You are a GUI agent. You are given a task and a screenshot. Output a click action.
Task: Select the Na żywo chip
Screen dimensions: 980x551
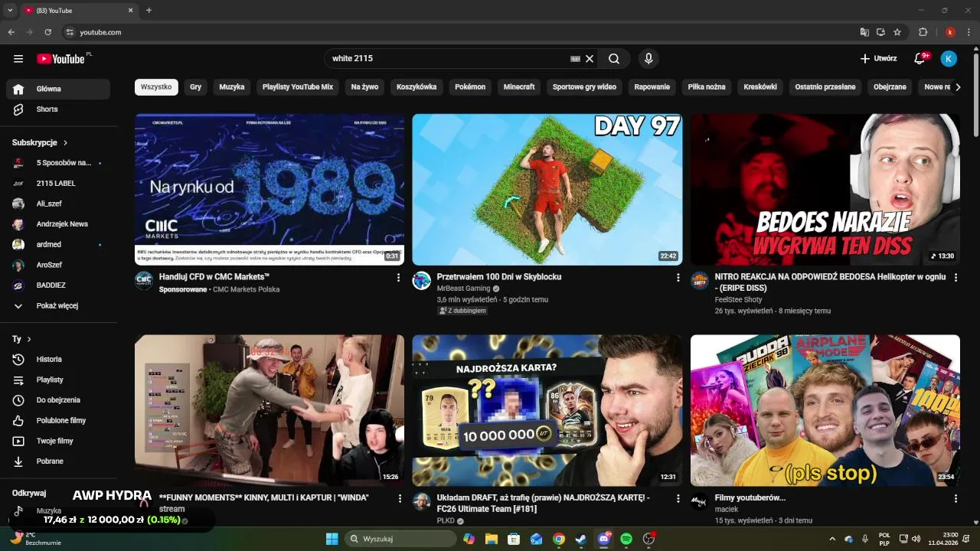pyautogui.click(x=364, y=87)
